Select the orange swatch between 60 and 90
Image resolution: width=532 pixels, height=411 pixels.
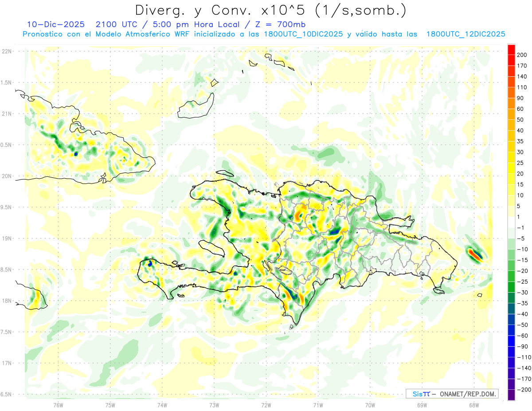pos(512,103)
